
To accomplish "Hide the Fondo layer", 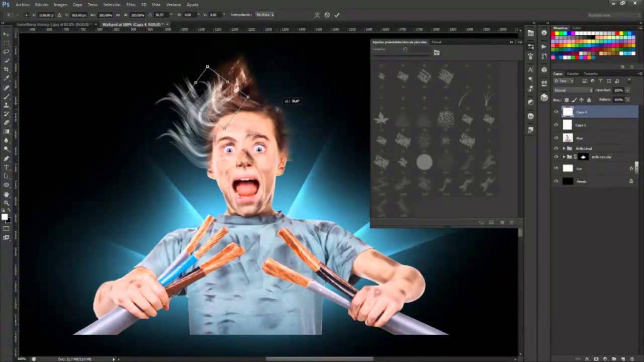I will pyautogui.click(x=556, y=181).
